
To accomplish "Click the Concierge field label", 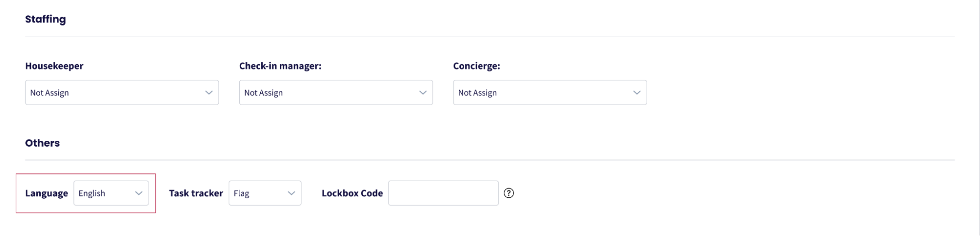I will (477, 66).
